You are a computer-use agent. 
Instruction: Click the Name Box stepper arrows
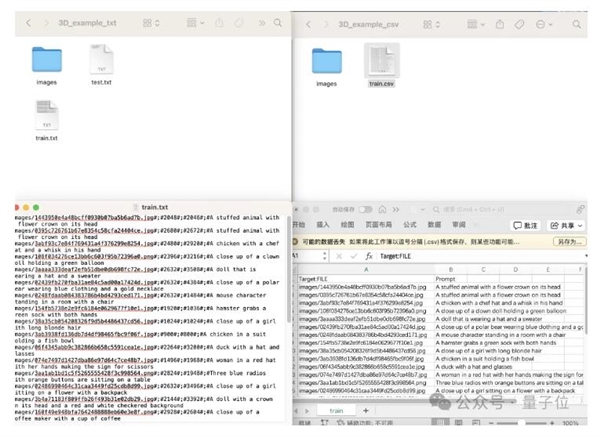325,256
